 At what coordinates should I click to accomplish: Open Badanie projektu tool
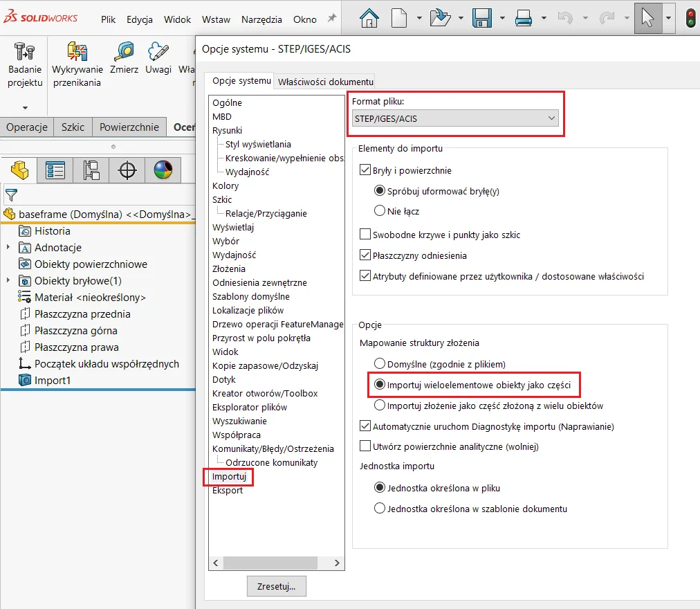[x=24, y=65]
